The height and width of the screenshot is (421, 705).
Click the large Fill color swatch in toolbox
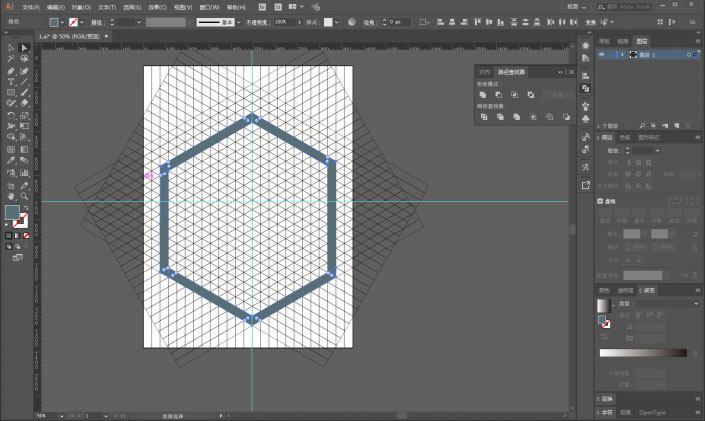click(12, 212)
